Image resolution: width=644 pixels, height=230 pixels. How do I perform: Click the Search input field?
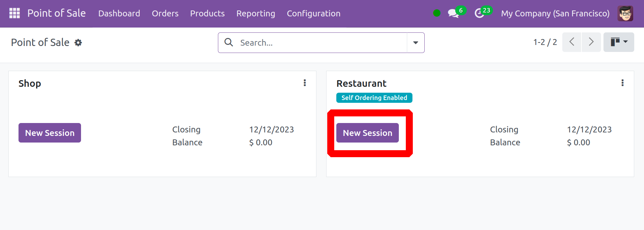coord(321,43)
